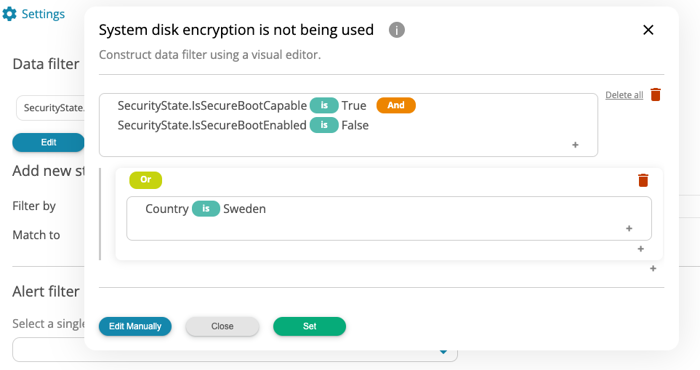Add condition with plus in Country box
This screenshot has height=370, width=700.
(x=629, y=229)
